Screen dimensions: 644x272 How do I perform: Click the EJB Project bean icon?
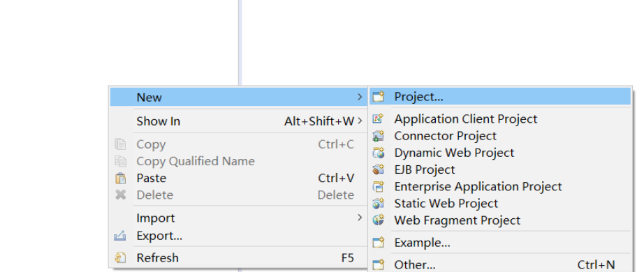pyautogui.click(x=379, y=169)
